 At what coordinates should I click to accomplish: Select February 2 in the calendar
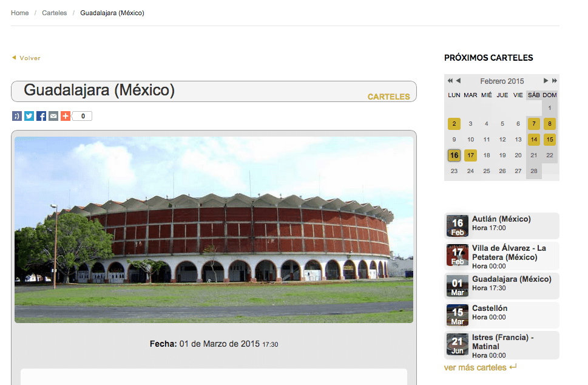454,124
